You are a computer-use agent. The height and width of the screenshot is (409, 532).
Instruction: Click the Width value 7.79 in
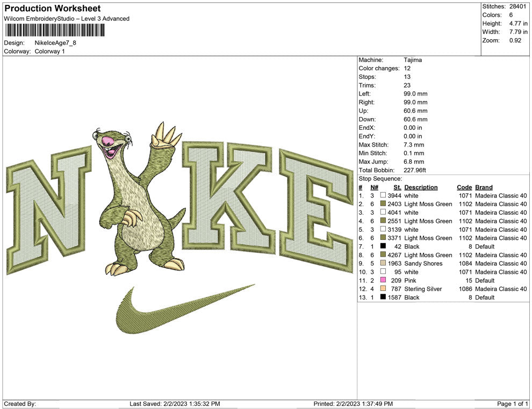point(518,32)
